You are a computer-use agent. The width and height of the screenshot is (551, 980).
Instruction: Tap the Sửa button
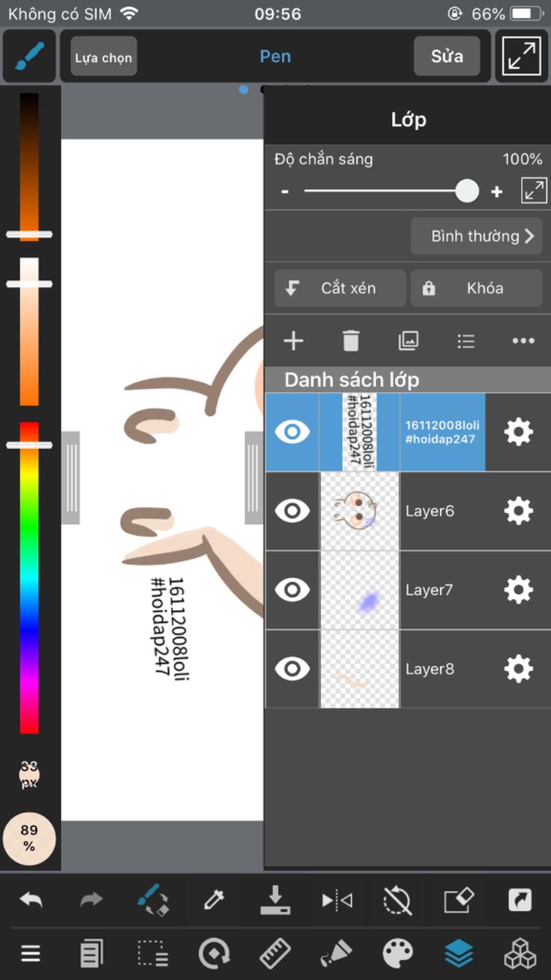[x=447, y=56]
